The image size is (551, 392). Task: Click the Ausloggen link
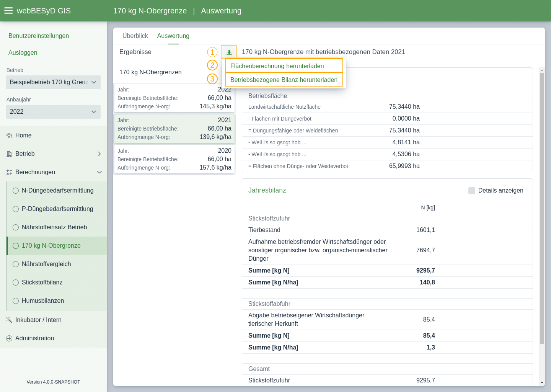(x=23, y=52)
